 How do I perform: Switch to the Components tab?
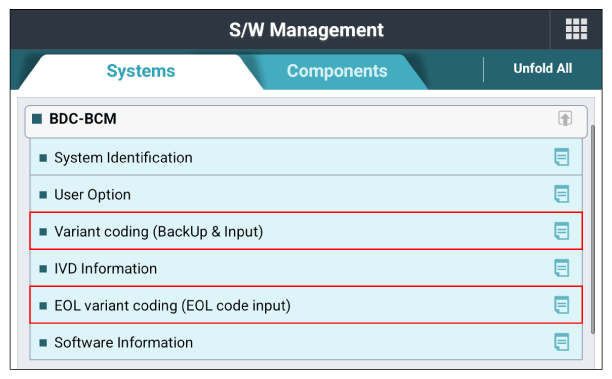coord(337,71)
